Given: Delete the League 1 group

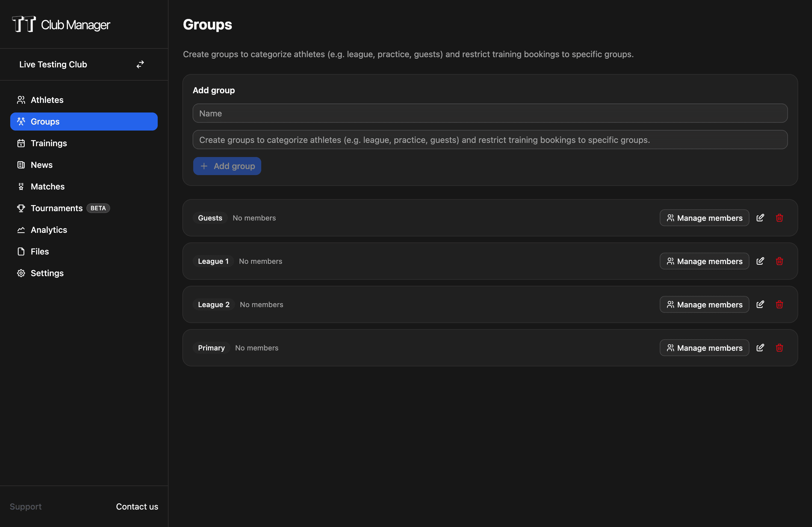Looking at the screenshot, I should point(779,261).
